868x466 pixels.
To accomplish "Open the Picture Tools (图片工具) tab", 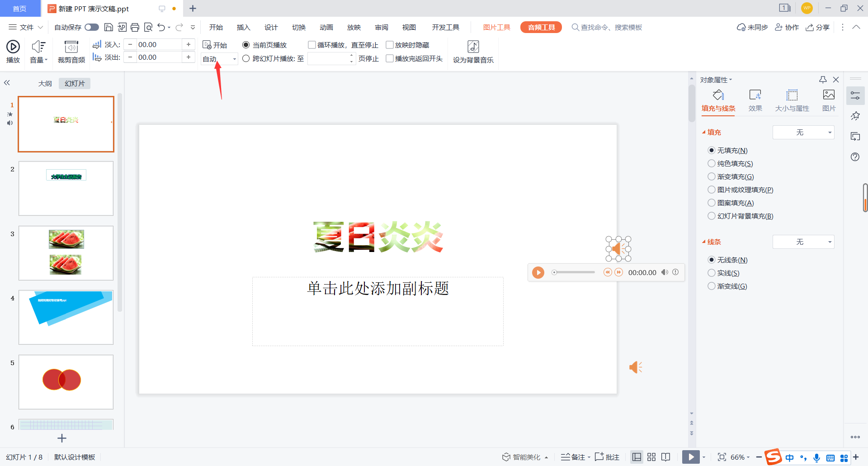I will tap(496, 27).
